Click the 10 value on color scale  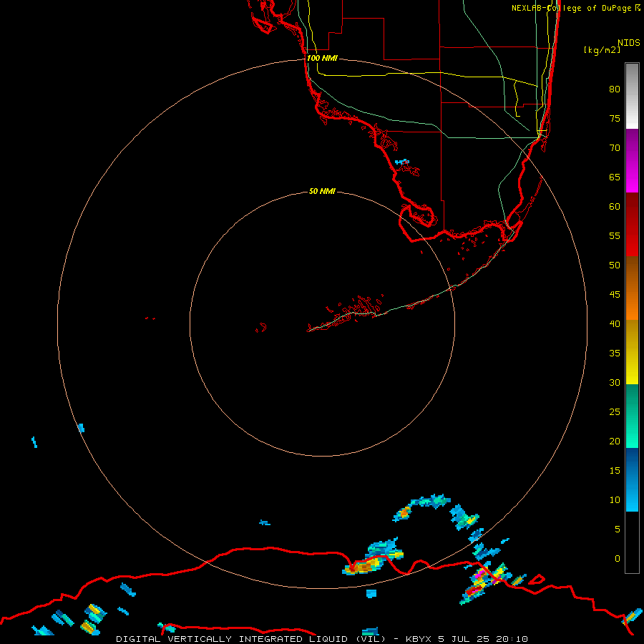pyautogui.click(x=615, y=500)
